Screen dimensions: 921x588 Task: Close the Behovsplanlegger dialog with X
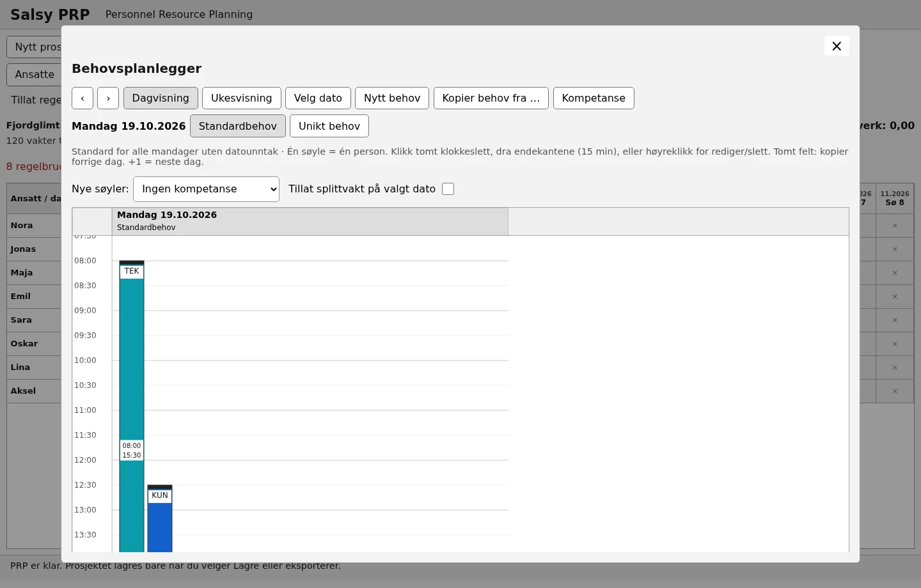pyautogui.click(x=837, y=46)
